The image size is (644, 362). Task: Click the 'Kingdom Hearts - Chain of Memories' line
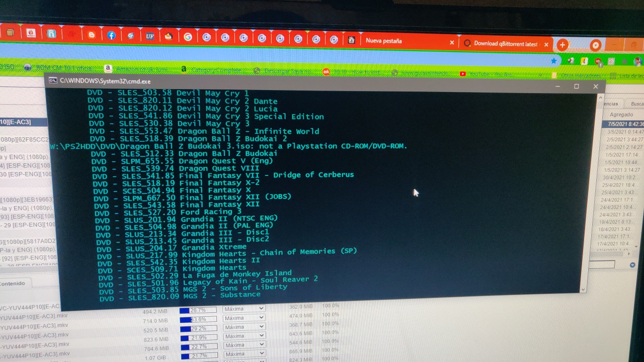point(227,253)
